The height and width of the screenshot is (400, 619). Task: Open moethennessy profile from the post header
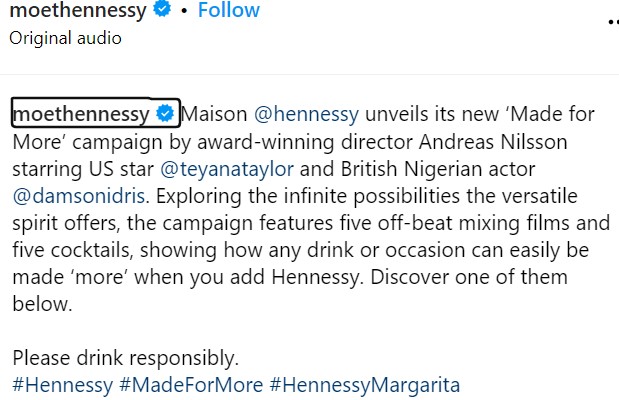(75, 11)
